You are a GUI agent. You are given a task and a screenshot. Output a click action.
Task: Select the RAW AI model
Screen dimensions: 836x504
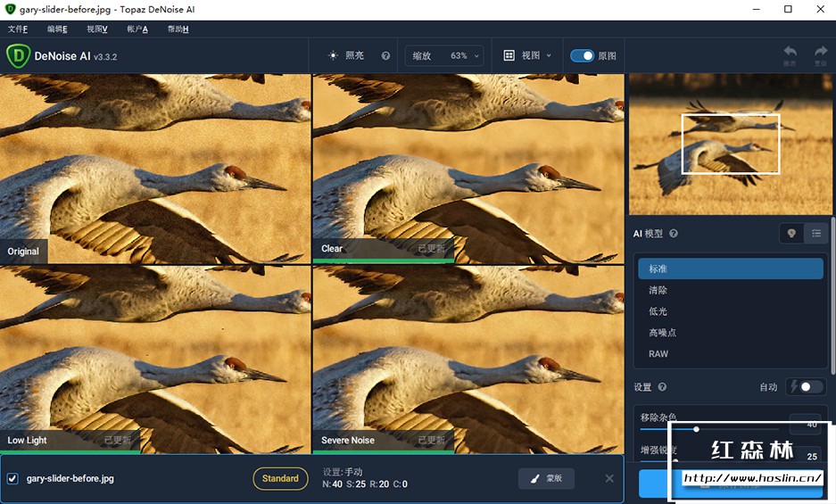[x=731, y=353]
